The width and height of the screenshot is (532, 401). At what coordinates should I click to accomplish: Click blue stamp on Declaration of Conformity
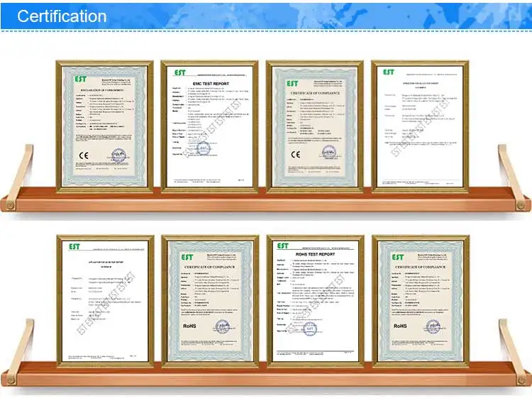tap(118, 156)
